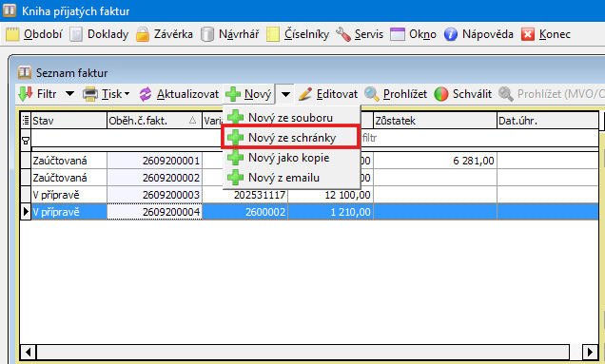Screen dimensions: 605x364
Task: Open the Návrhář menu
Action: (229, 34)
